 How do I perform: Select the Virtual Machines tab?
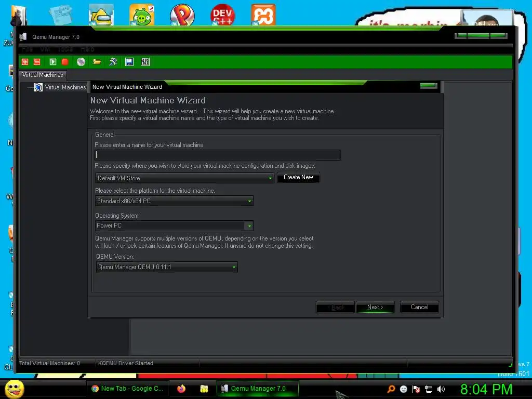pyautogui.click(x=43, y=75)
